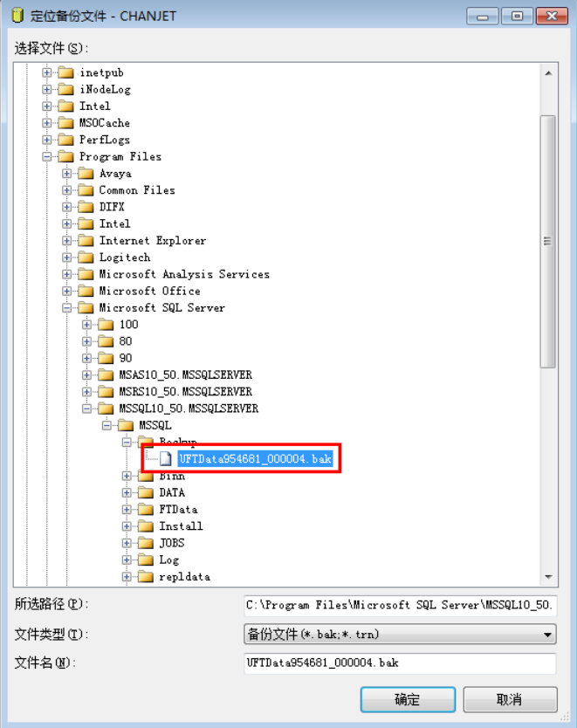The image size is (577, 728).
Task: Minimize the 定位备份文件 dialog
Action: (x=483, y=16)
